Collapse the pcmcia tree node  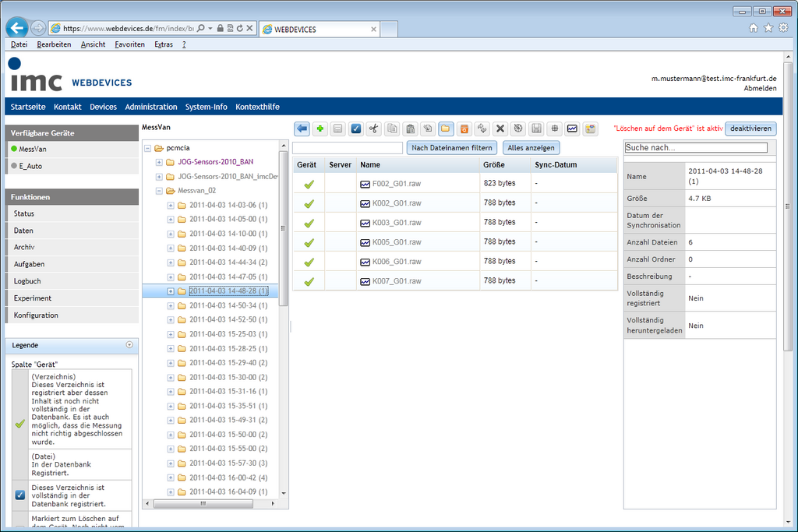(147, 148)
